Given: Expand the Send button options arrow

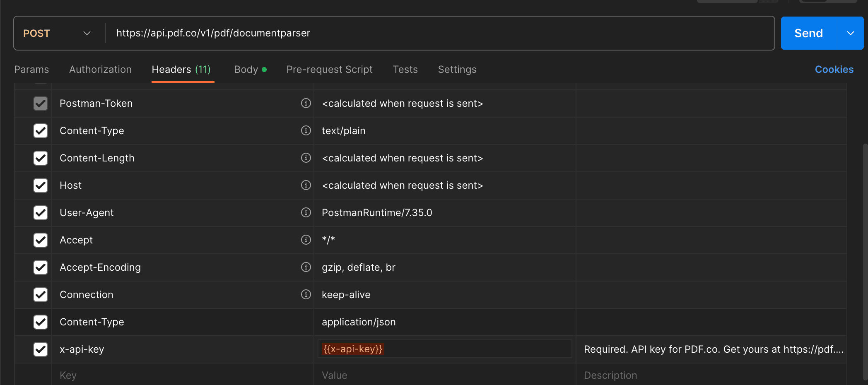Looking at the screenshot, I should click(x=851, y=33).
